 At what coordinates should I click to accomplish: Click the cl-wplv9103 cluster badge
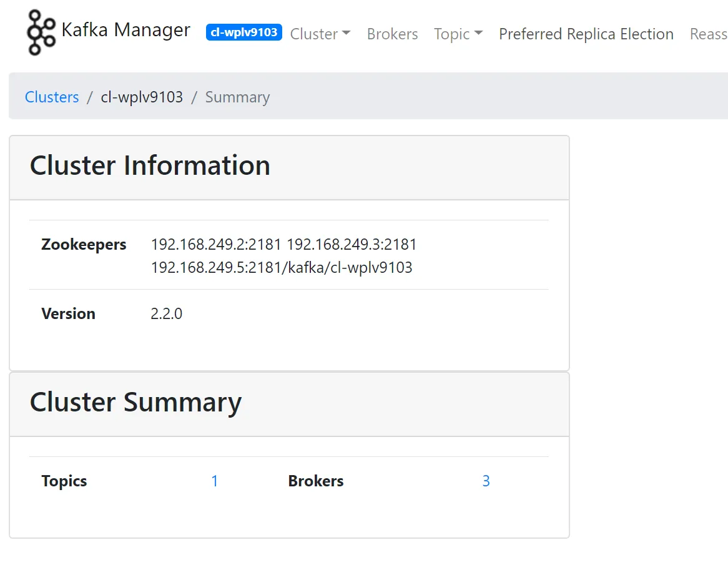pyautogui.click(x=243, y=32)
